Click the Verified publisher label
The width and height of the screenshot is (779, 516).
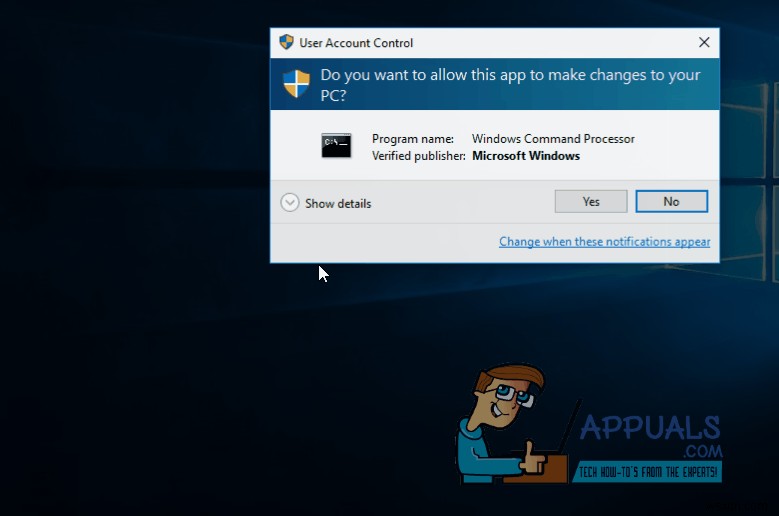(418, 156)
